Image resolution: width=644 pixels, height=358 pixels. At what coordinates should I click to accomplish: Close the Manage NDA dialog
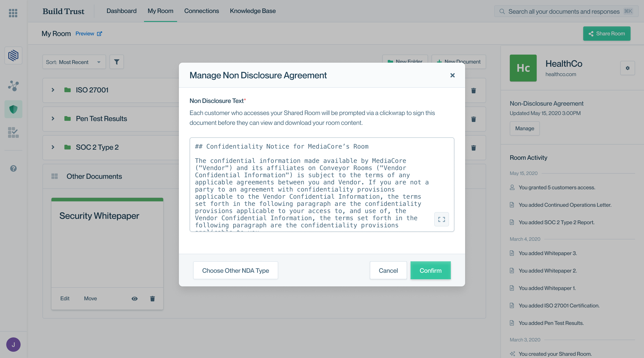click(452, 75)
